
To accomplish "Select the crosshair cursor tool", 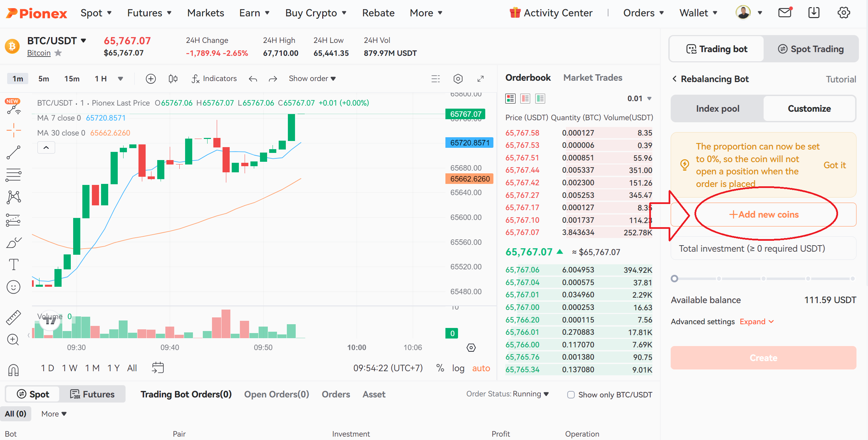I will [14, 130].
